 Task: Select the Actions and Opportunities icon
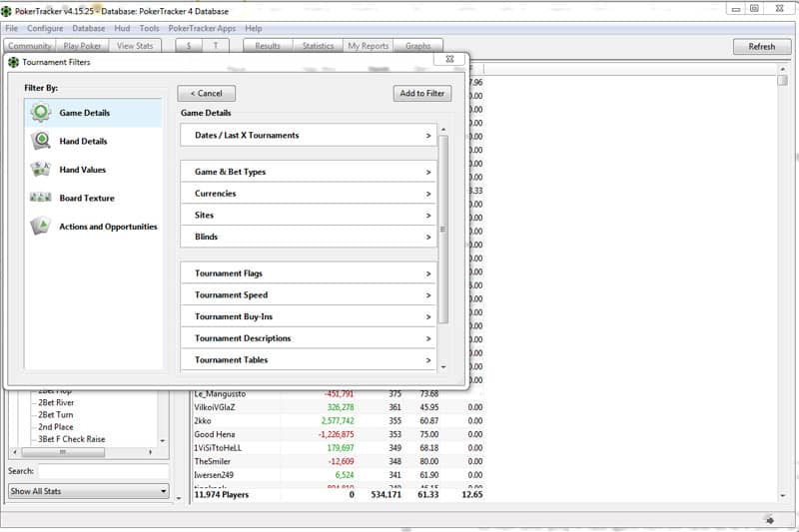click(x=41, y=226)
